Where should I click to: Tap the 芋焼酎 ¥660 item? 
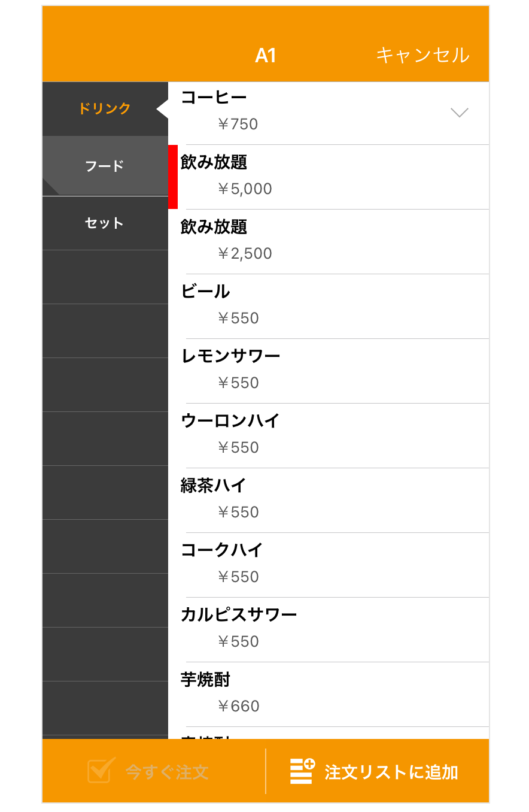click(x=329, y=694)
